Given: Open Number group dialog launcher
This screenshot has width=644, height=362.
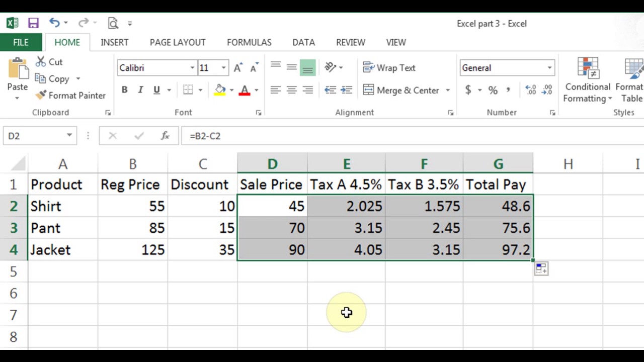Looking at the screenshot, I should (552, 113).
